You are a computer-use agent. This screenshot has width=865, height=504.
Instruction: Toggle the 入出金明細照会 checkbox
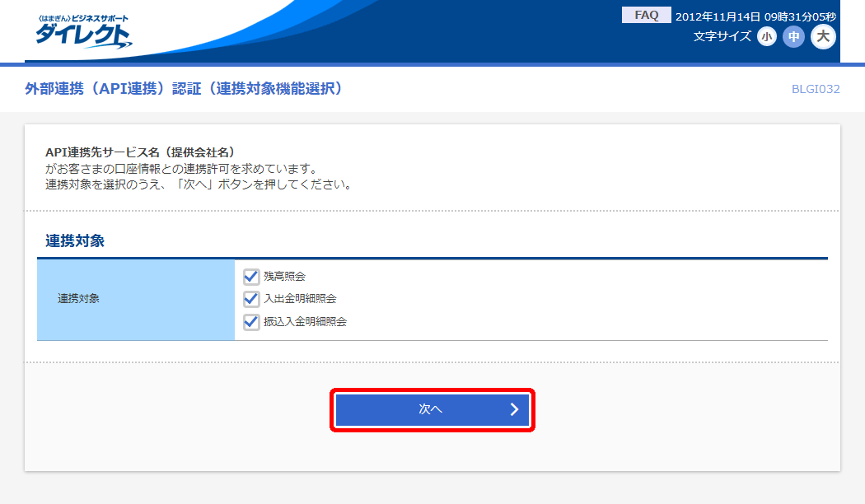pos(251,298)
